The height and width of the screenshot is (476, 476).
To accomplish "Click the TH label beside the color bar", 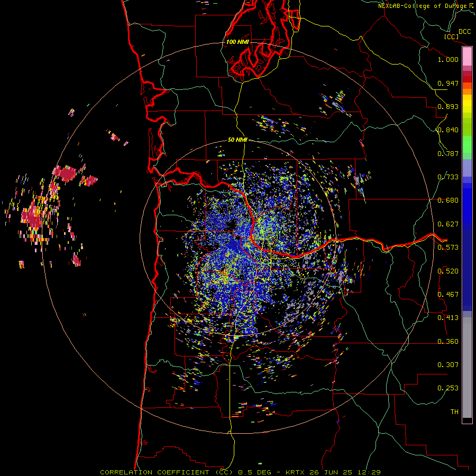I will click(x=454, y=412).
